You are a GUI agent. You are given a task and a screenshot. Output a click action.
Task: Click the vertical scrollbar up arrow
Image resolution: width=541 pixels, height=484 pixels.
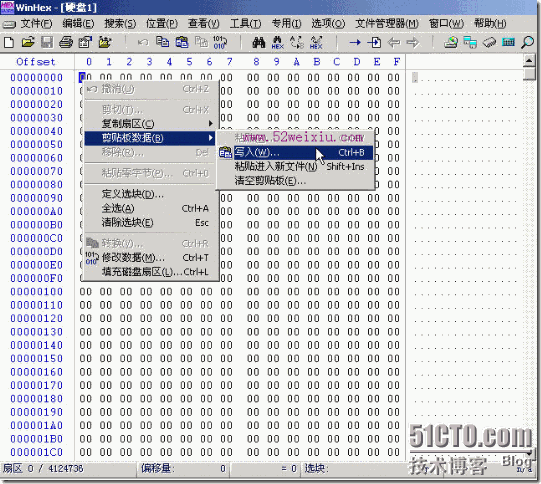coord(529,61)
